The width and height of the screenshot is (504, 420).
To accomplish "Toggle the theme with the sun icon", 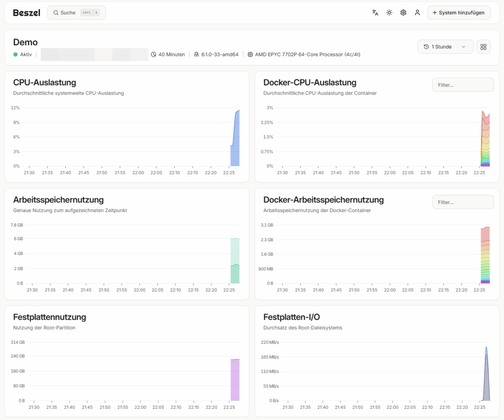I will (389, 12).
